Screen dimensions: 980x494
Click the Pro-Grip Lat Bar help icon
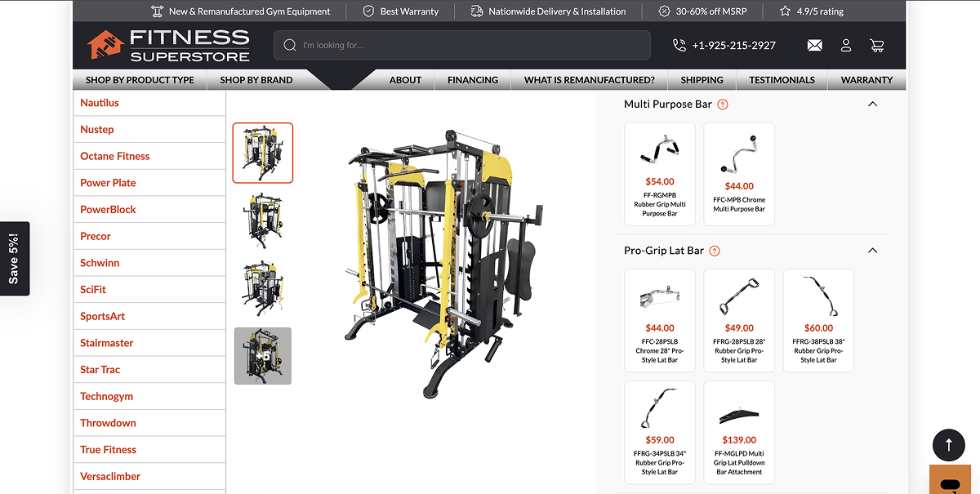coord(715,251)
